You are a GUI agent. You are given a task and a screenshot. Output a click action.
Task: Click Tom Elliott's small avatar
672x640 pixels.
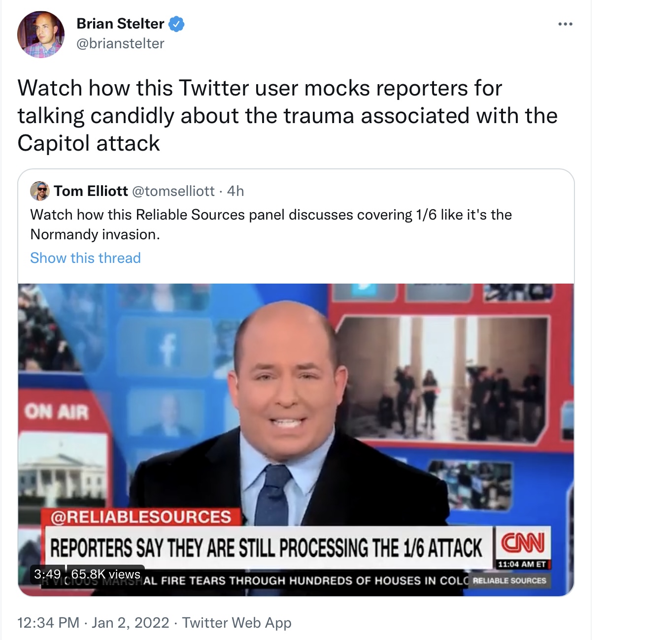(40, 191)
